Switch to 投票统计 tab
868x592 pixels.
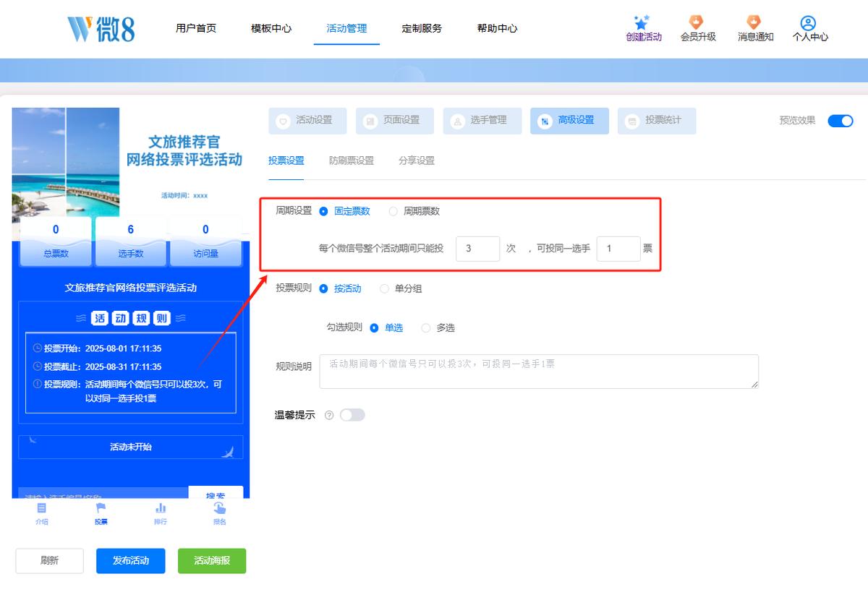click(657, 121)
